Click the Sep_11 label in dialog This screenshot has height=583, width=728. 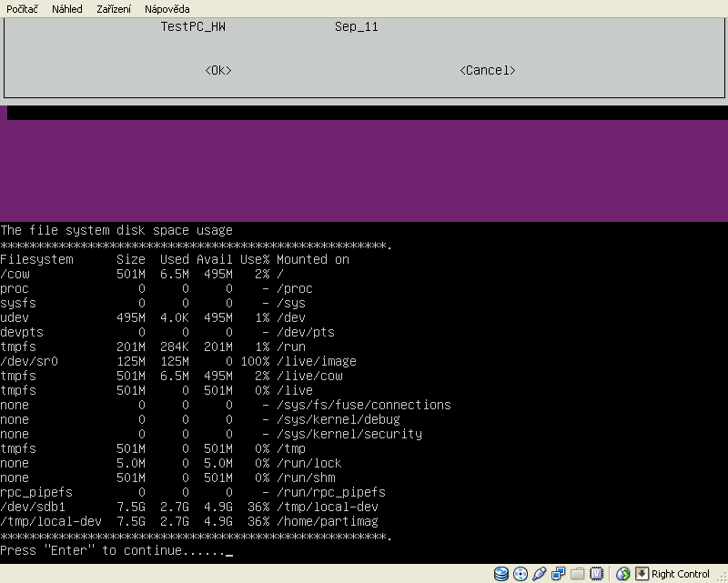pyautogui.click(x=356, y=27)
